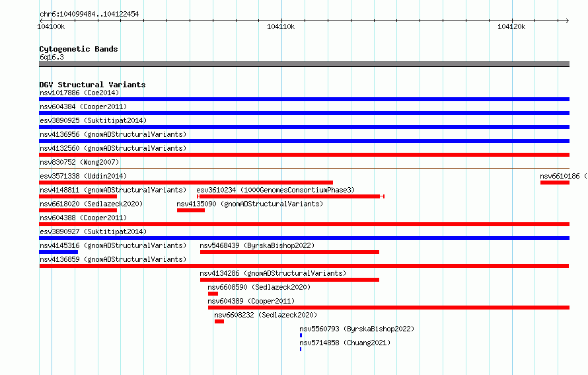Open the esv3571338 (Uddin2014) label
The image size is (588, 375).
tap(83, 176)
